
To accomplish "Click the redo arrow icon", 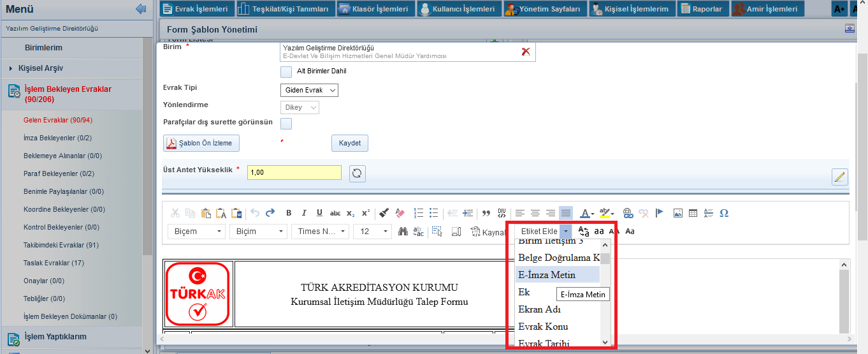I will 270,213.
